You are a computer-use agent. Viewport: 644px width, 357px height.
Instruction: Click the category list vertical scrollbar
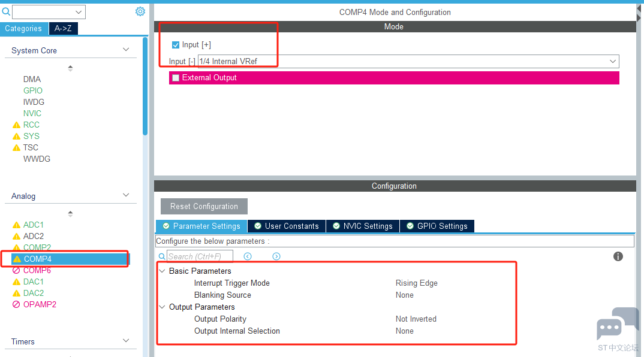tap(145, 86)
